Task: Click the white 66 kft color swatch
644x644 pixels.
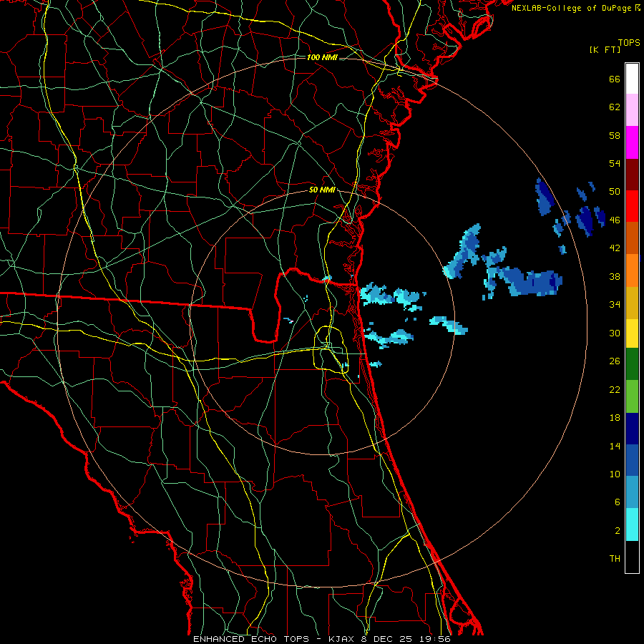Action: 632,79
